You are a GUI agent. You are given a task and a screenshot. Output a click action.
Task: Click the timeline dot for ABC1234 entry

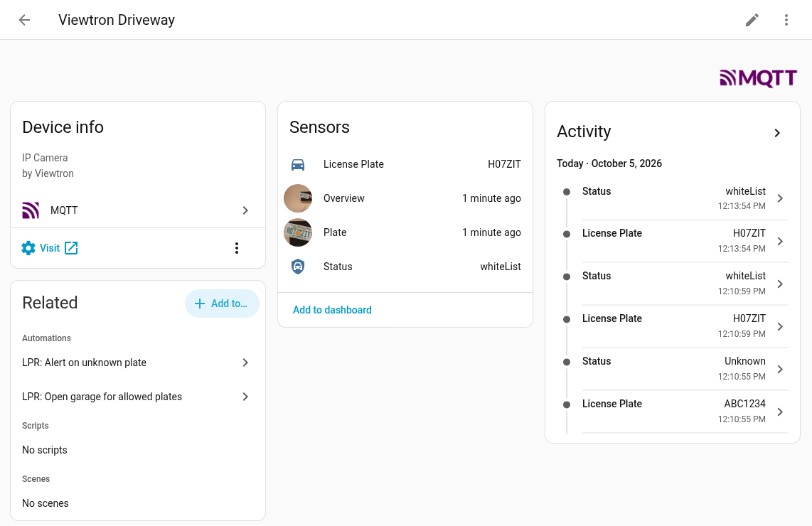point(567,405)
